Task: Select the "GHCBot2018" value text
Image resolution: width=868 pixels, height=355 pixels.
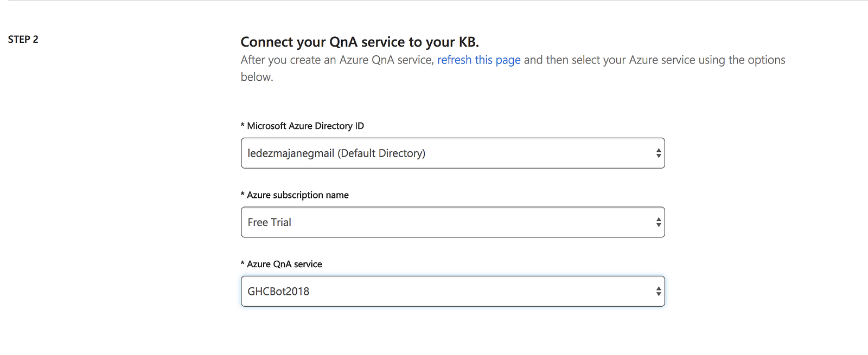Action: point(278,292)
